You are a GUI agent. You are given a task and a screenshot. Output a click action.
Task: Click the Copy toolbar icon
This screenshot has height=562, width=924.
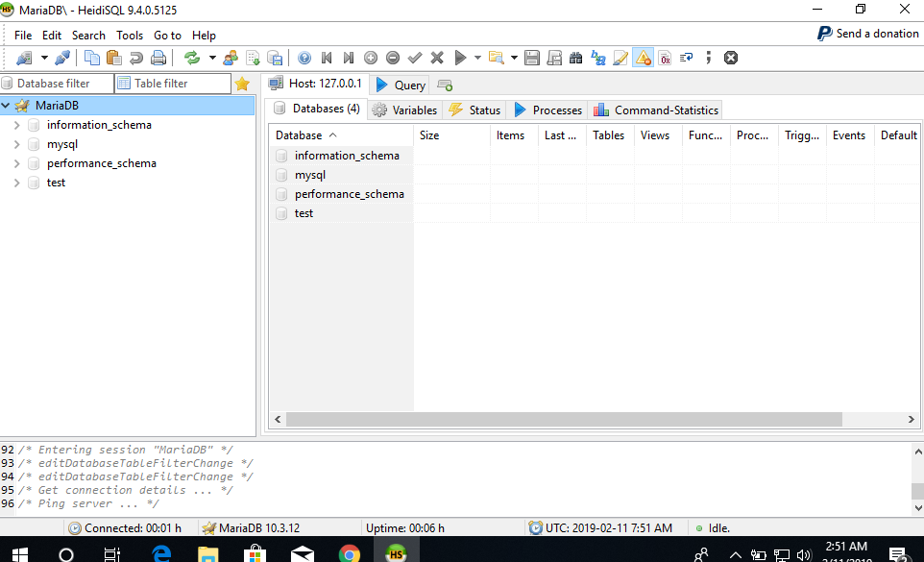[92, 58]
